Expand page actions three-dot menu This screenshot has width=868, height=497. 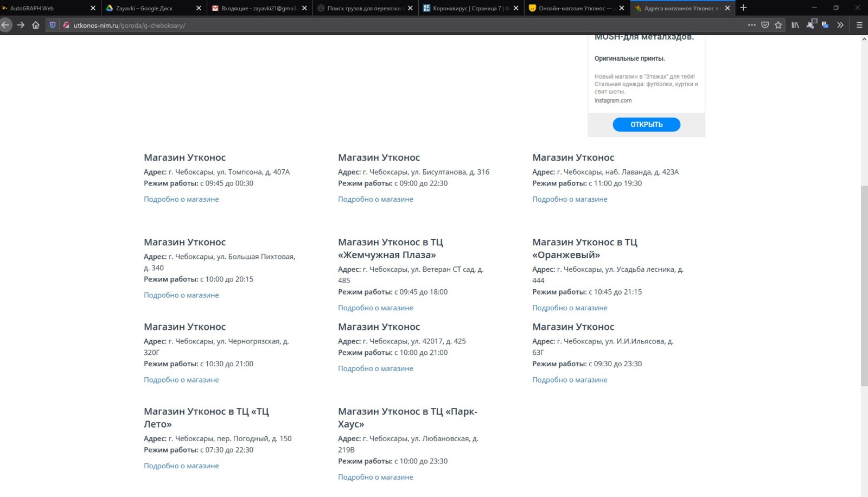[751, 25]
